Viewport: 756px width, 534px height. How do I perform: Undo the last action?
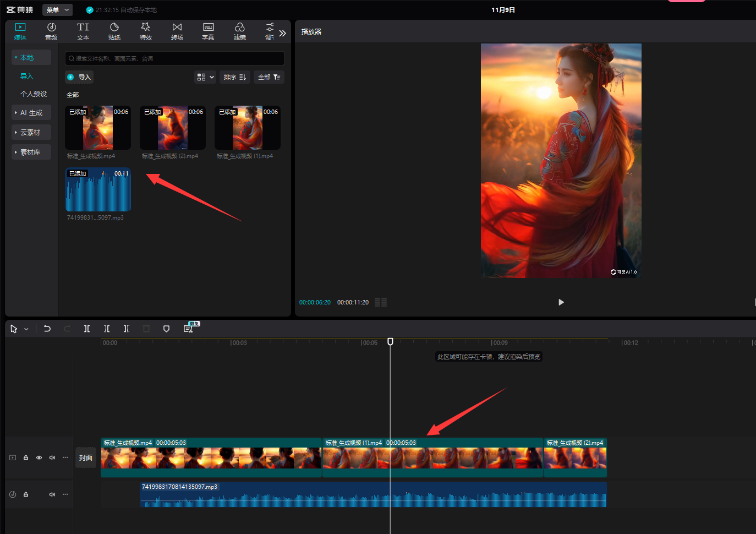click(x=47, y=329)
